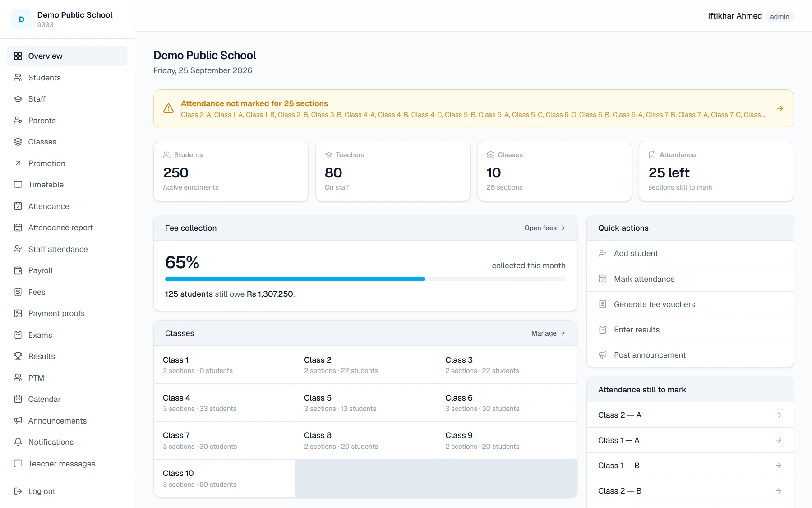The height and width of the screenshot is (508, 812).
Task: Click the Staff graduation cap icon
Action: [18, 99]
